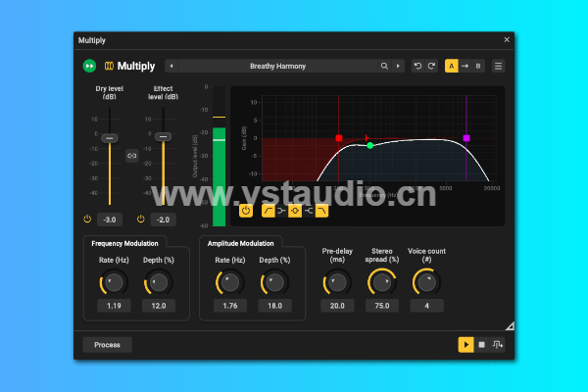The width and height of the screenshot is (588, 392).
Task: Click the Frequency Modulation Depth knob
Action: pos(158,282)
